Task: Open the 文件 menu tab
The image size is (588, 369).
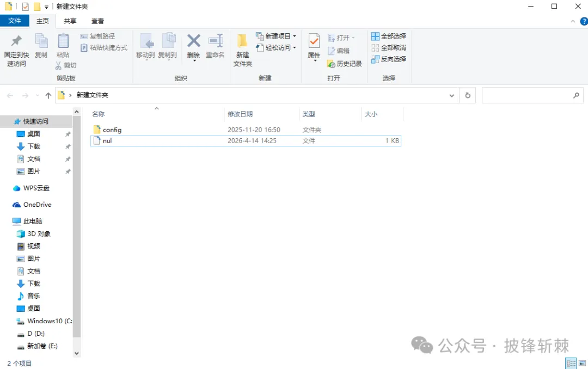Action: [x=15, y=21]
